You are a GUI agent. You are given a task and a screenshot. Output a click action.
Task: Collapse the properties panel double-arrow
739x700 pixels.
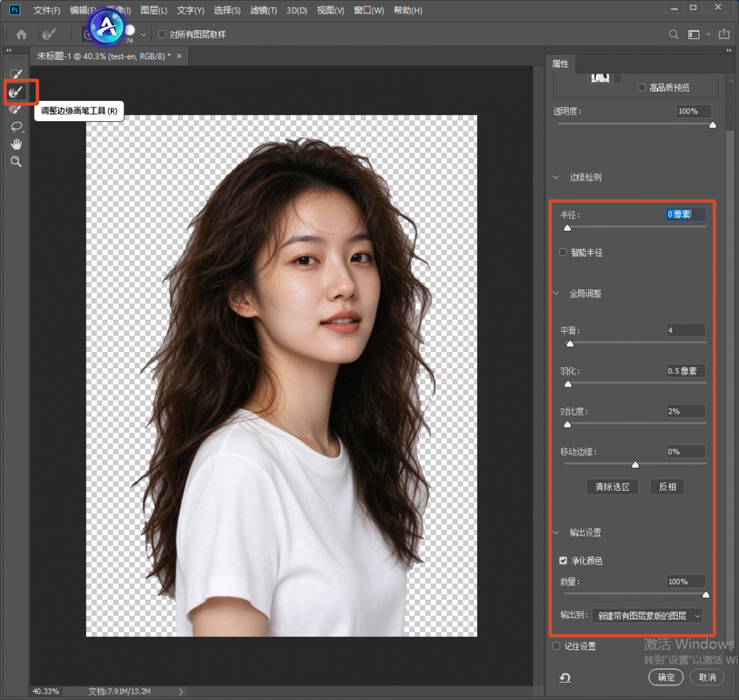(x=729, y=50)
